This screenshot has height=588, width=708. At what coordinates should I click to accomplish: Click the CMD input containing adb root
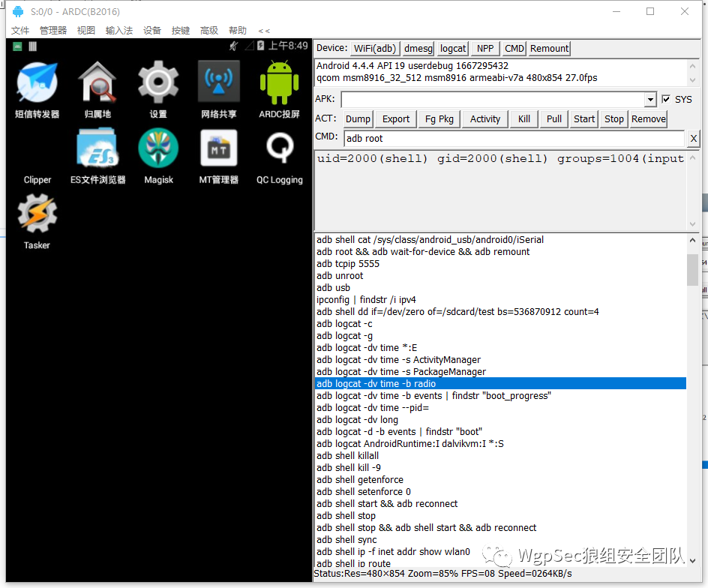pos(514,138)
